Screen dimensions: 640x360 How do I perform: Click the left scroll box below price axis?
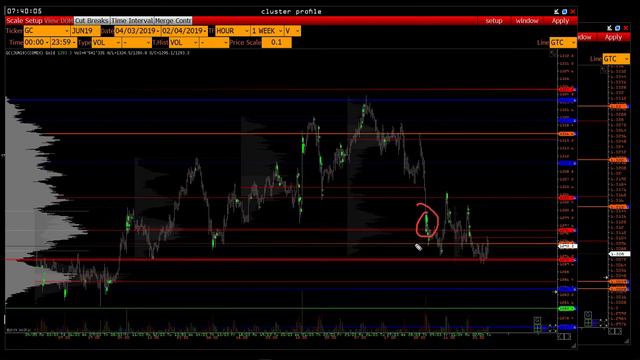click(x=560, y=336)
